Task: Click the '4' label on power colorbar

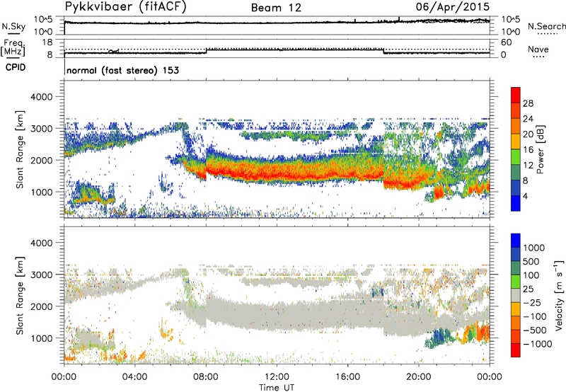Action: point(525,196)
